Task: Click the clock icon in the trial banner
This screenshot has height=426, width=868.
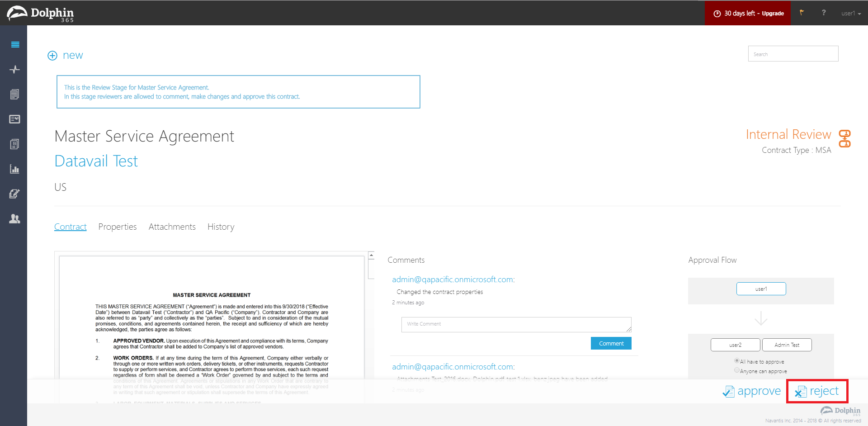Action: click(717, 14)
